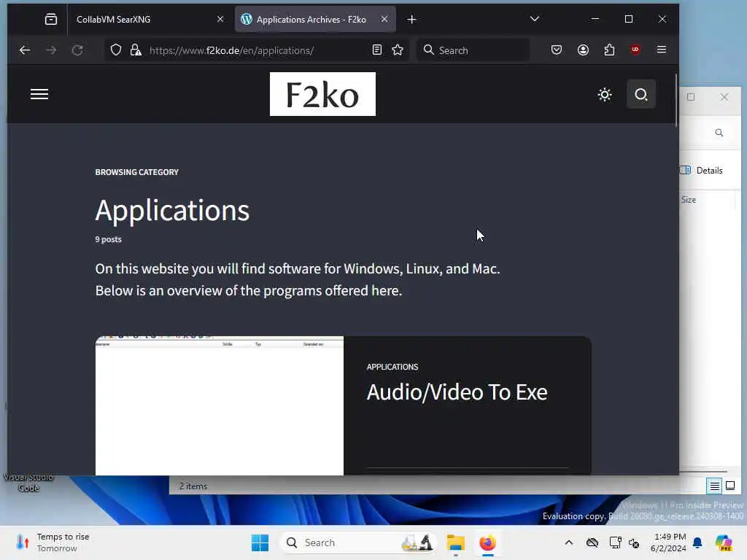Click the taskbar Search box

358,542
